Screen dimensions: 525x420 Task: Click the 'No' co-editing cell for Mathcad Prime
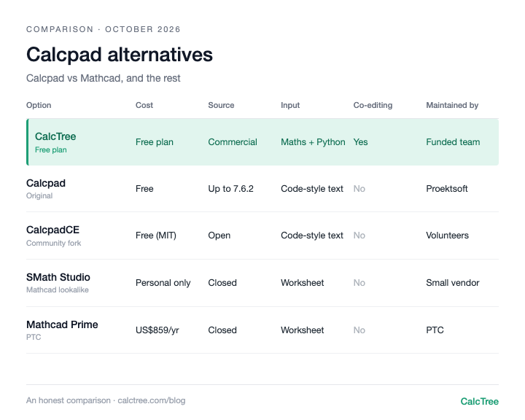click(x=359, y=330)
